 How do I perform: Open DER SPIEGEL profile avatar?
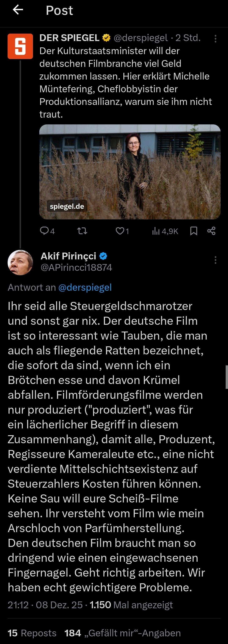click(20, 46)
